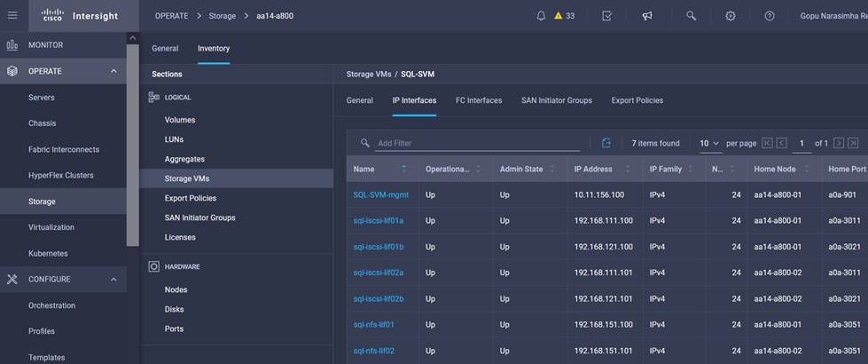Open HyperFlex Clusters in the sidebar

tap(61, 175)
